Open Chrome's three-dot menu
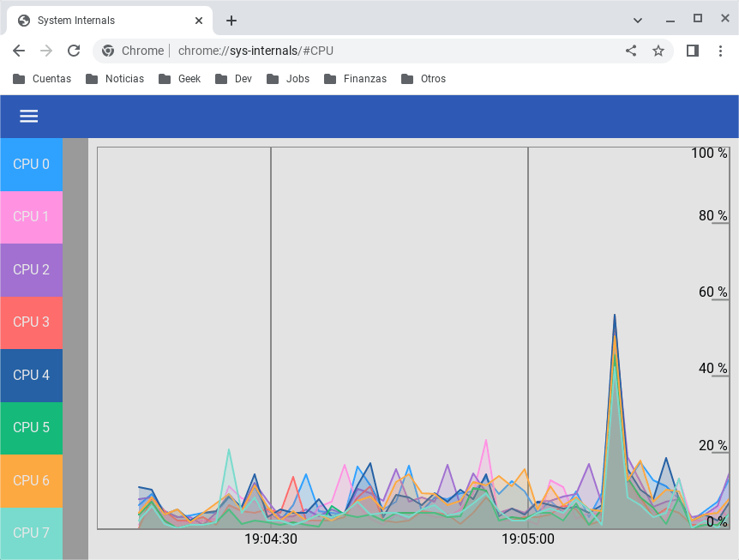The width and height of the screenshot is (739, 560). [723, 51]
